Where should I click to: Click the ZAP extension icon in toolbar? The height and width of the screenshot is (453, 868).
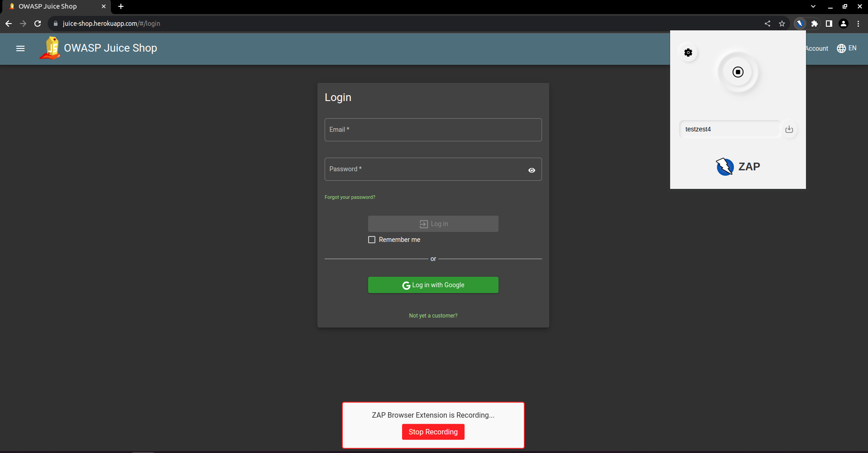tap(800, 24)
